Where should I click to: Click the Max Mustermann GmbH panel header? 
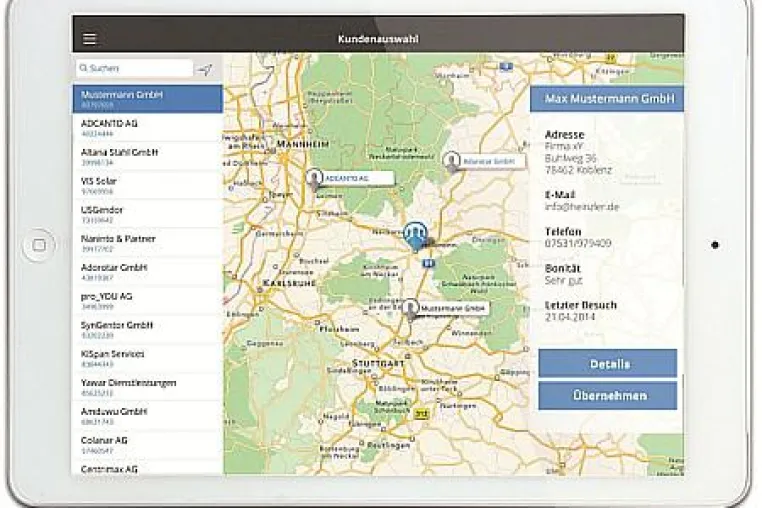coord(607,99)
